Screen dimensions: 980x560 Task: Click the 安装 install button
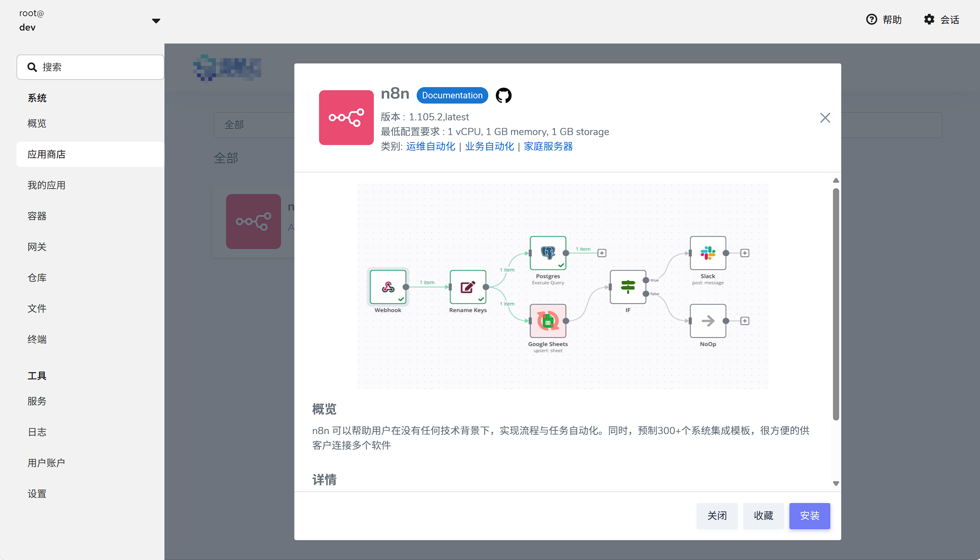(x=809, y=516)
